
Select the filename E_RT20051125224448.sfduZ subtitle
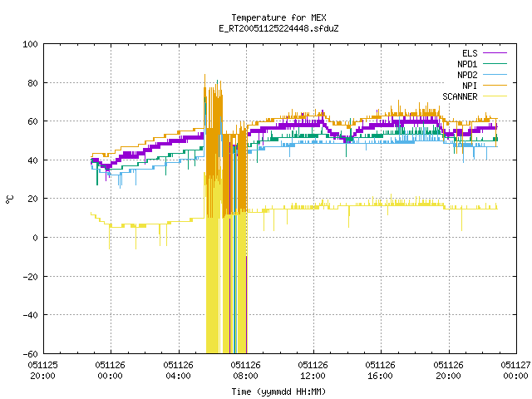278,28
